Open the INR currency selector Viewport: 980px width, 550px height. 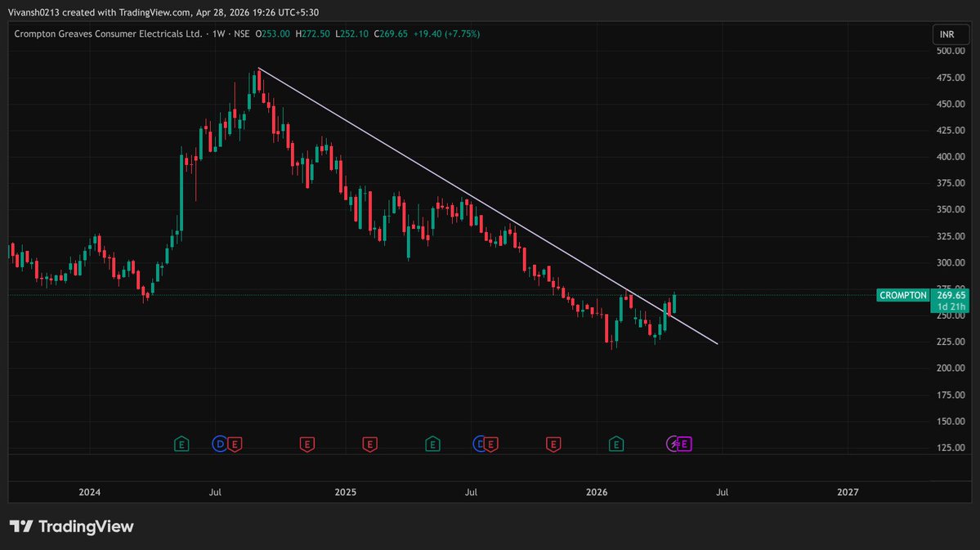click(949, 34)
